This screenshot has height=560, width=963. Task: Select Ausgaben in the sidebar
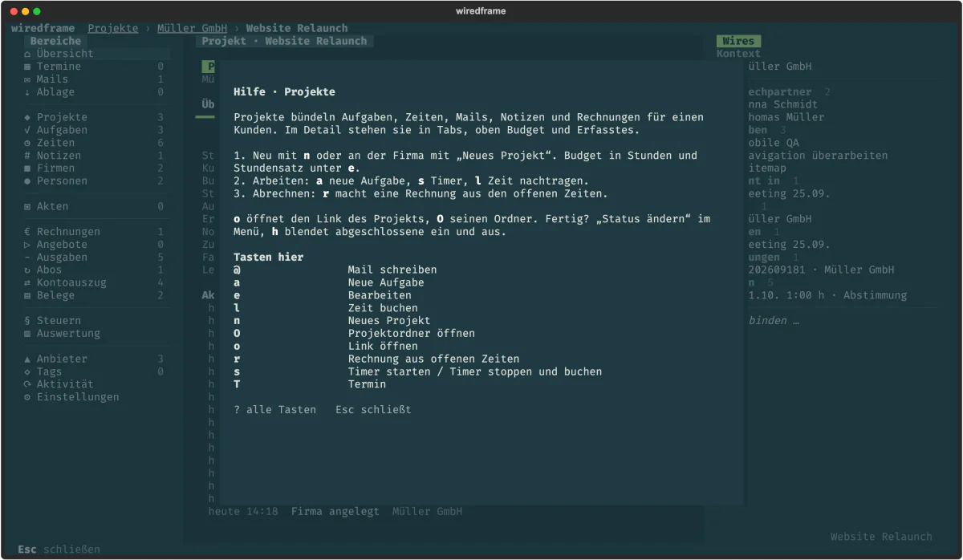pos(94,258)
